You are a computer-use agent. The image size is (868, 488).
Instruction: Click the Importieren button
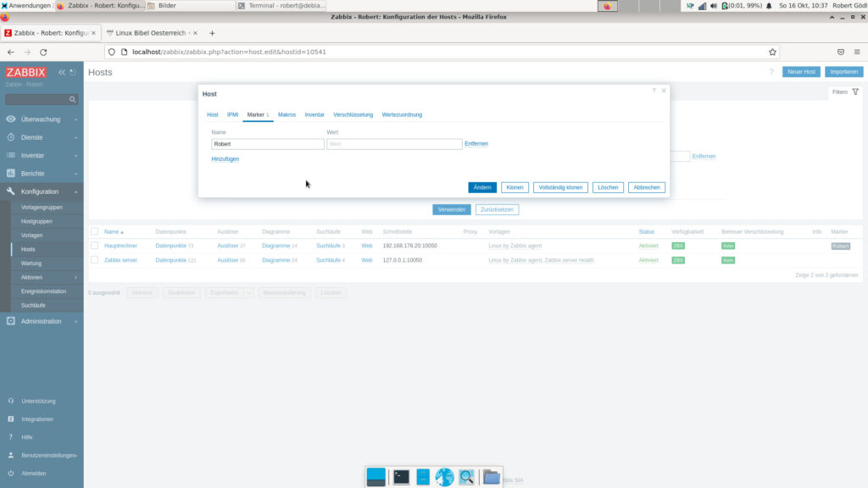(x=843, y=72)
